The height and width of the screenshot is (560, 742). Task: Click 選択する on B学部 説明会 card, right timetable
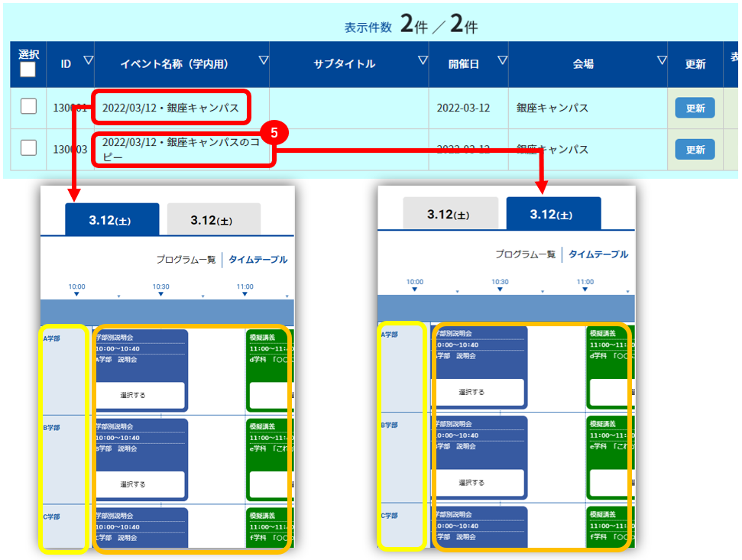(479, 482)
